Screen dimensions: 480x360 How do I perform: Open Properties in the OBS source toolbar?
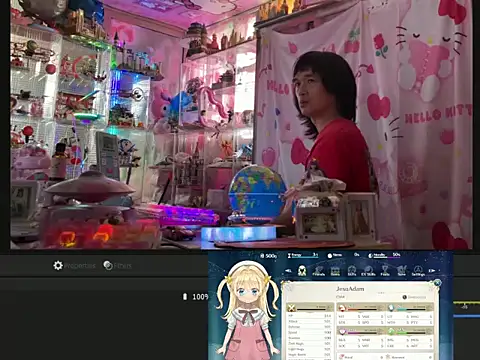click(x=74, y=266)
